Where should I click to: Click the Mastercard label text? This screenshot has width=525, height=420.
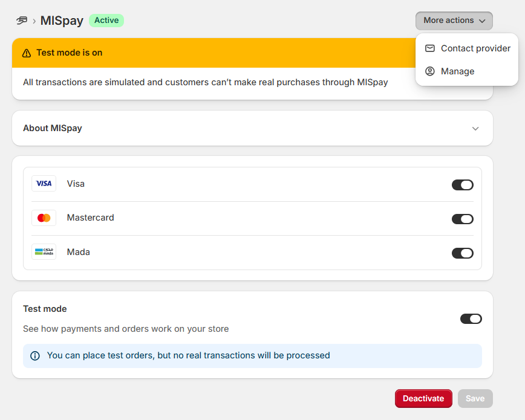(x=90, y=218)
